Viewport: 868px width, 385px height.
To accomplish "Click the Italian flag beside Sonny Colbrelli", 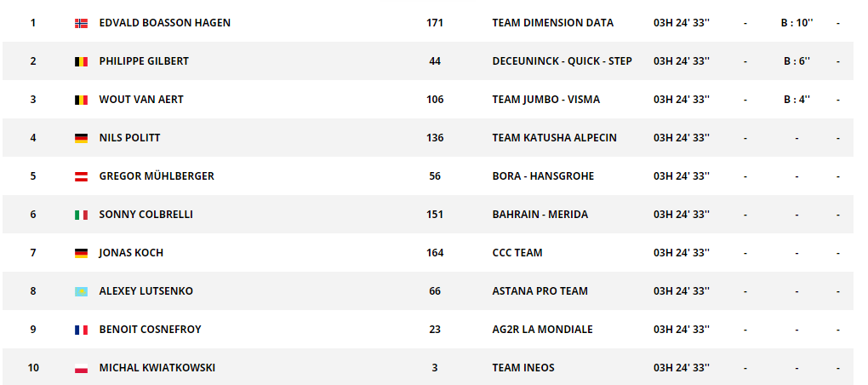I will point(82,215).
